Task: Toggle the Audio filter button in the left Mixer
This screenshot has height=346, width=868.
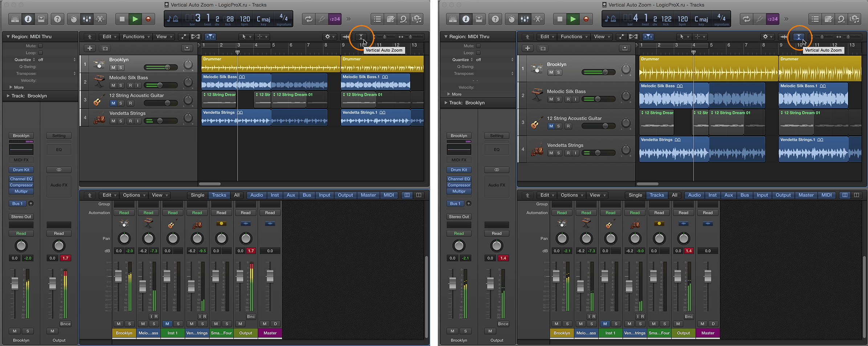Action: [x=257, y=195]
